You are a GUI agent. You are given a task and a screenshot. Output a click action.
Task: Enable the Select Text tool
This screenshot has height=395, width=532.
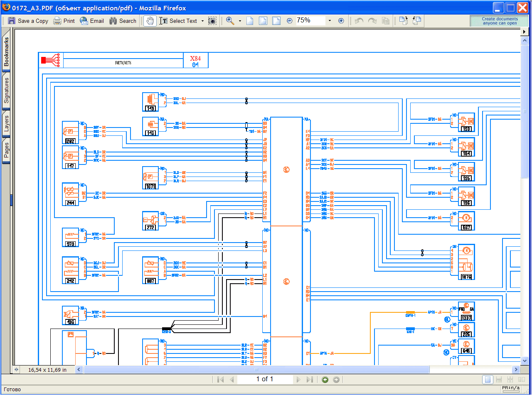(179, 21)
